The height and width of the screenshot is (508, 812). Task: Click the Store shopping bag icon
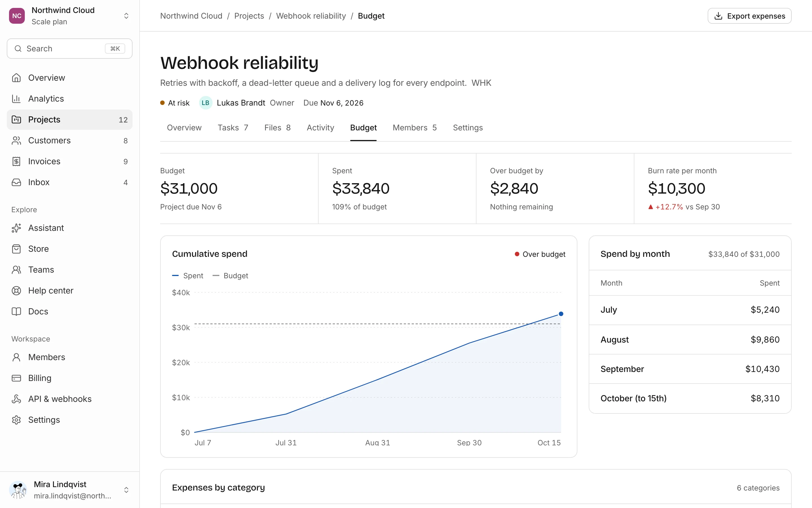point(16,249)
